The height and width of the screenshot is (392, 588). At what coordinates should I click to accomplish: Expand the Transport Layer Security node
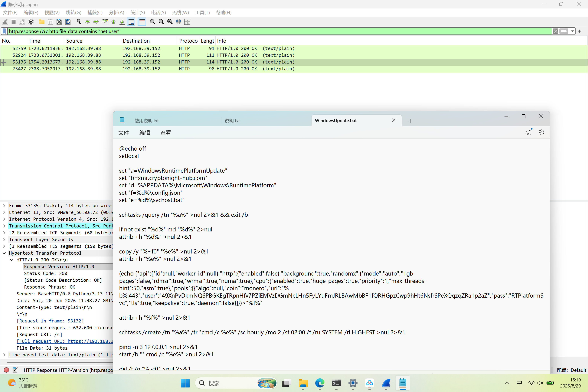click(4, 240)
